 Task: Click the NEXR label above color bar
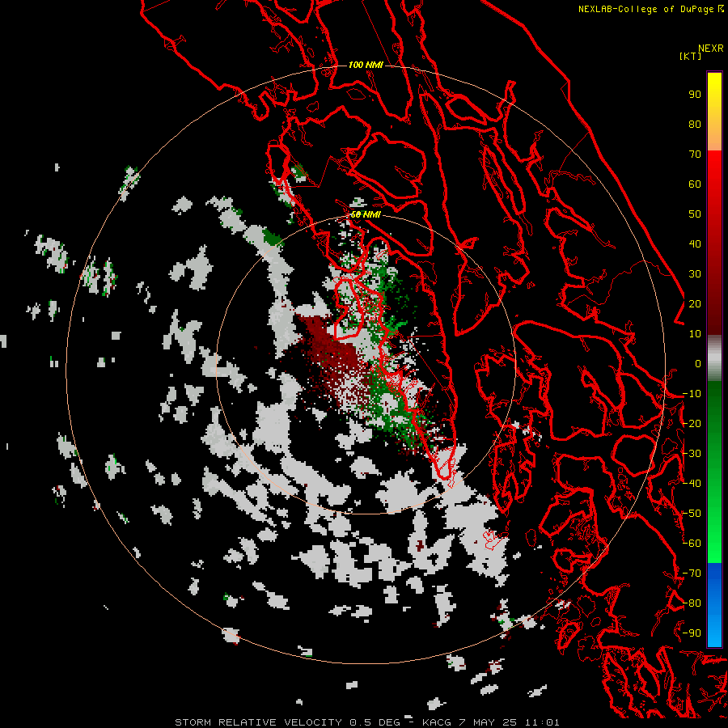[x=710, y=49]
